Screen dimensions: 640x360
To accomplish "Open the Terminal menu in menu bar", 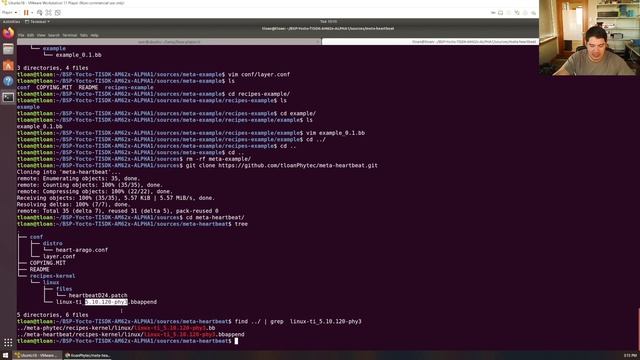I will (x=70, y=36).
